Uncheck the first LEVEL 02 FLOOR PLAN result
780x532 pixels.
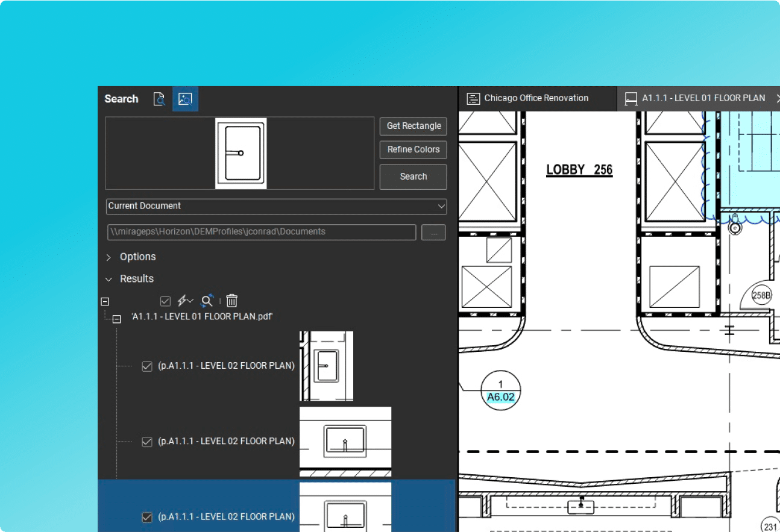146,366
